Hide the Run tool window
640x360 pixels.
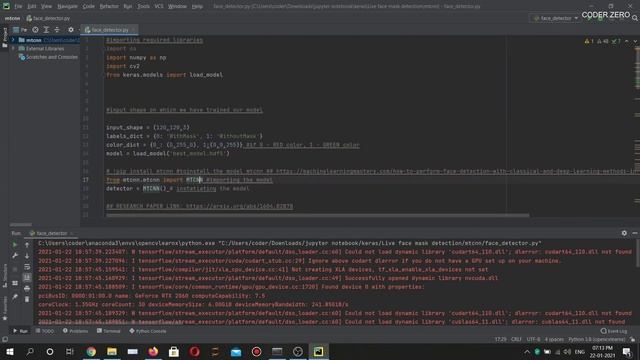click(x=635, y=233)
